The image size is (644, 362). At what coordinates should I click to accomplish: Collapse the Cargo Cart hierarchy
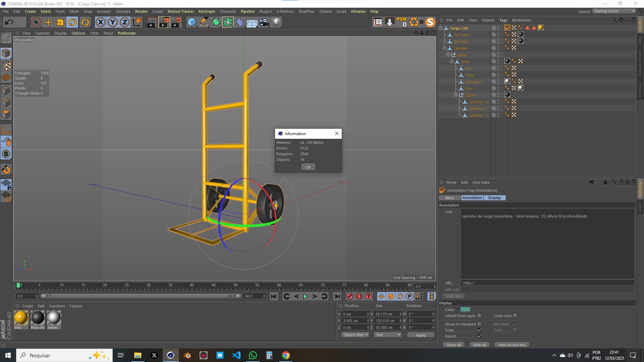[441, 28]
